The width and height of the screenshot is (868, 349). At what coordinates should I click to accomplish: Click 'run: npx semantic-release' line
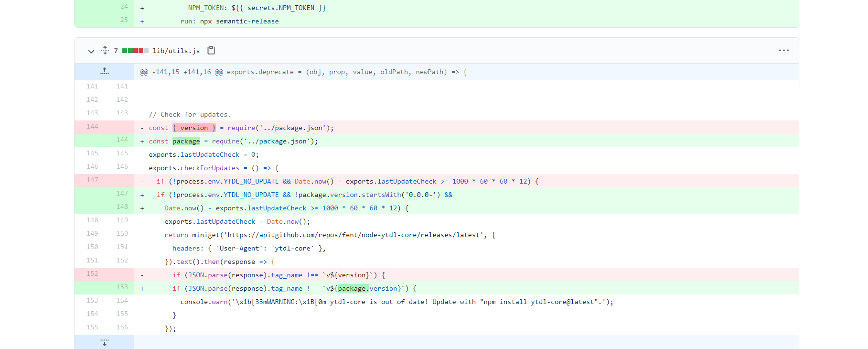[229, 22]
